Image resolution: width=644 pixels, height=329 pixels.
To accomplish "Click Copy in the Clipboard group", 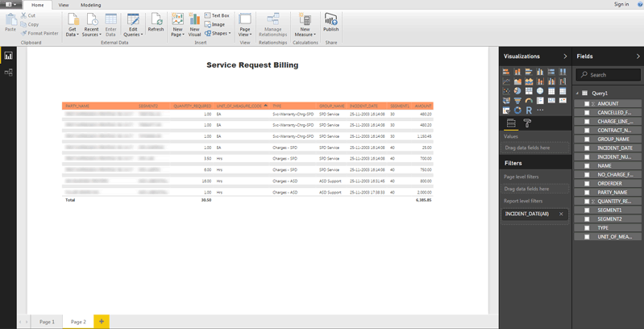I will click(30, 25).
